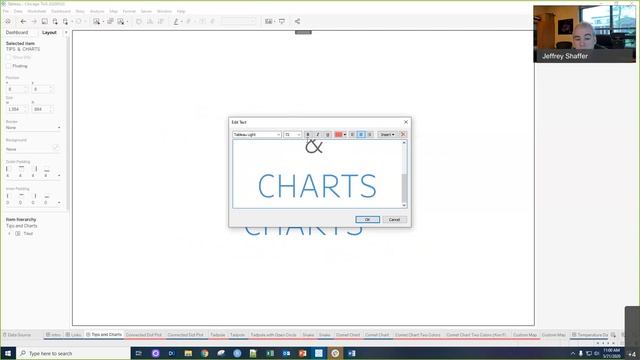The height and width of the screenshot is (360, 640).
Task: Open the File menu
Action: [6, 11]
